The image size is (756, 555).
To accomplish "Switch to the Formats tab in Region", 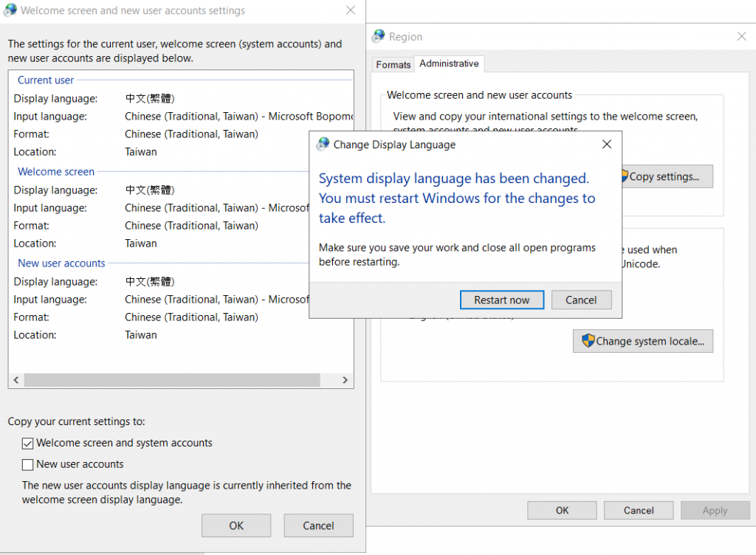I will [x=393, y=64].
